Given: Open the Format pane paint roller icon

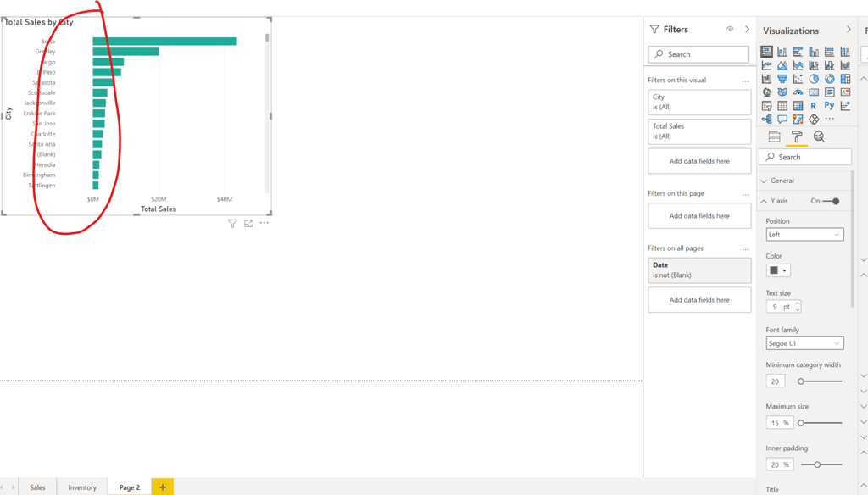Looking at the screenshot, I should pos(798,136).
